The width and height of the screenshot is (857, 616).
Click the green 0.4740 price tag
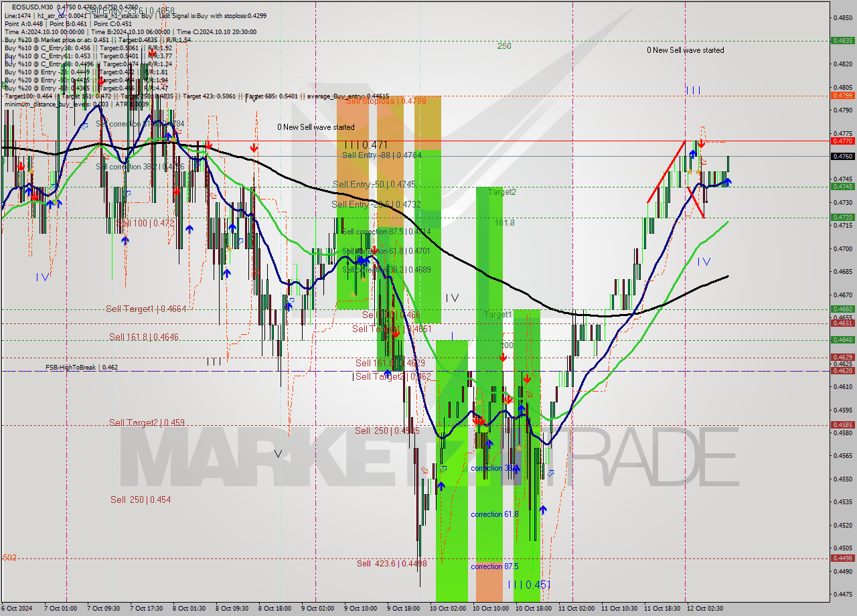[x=842, y=187]
